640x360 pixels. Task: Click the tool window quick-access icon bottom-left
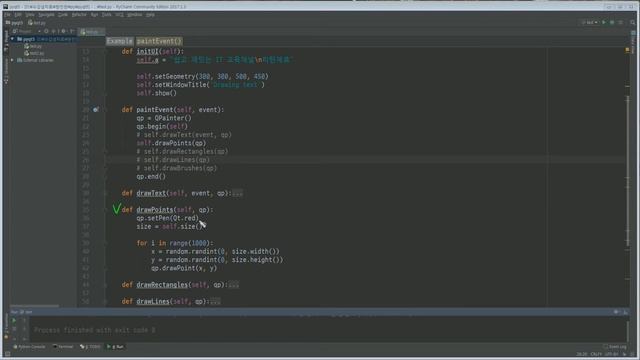click(x=7, y=355)
